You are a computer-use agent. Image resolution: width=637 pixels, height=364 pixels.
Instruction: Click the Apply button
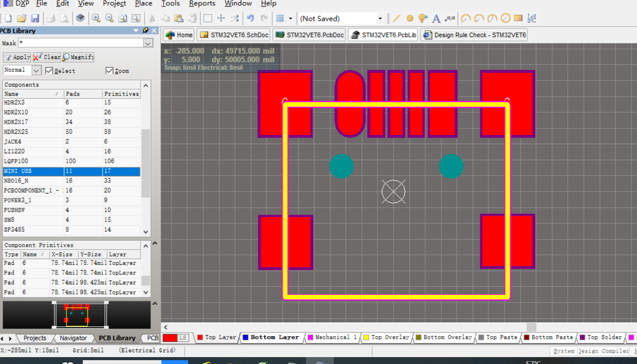17,57
